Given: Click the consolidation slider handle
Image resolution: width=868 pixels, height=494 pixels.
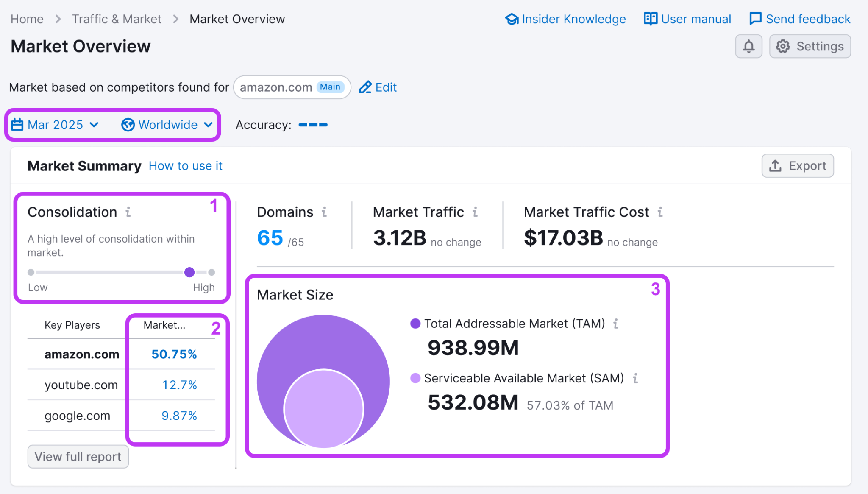Looking at the screenshot, I should pyautogui.click(x=189, y=273).
